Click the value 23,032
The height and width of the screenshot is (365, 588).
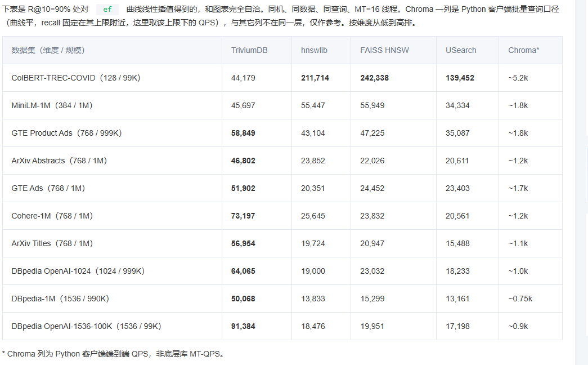click(372, 271)
